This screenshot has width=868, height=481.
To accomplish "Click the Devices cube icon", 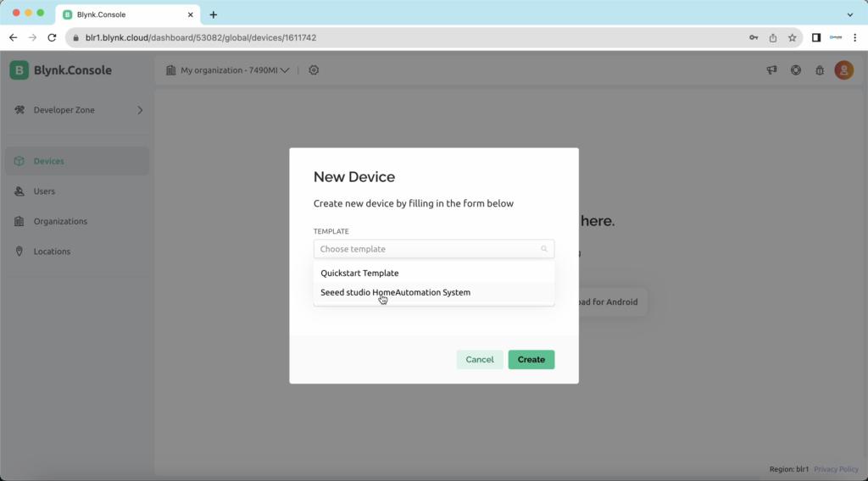I will click(x=19, y=161).
